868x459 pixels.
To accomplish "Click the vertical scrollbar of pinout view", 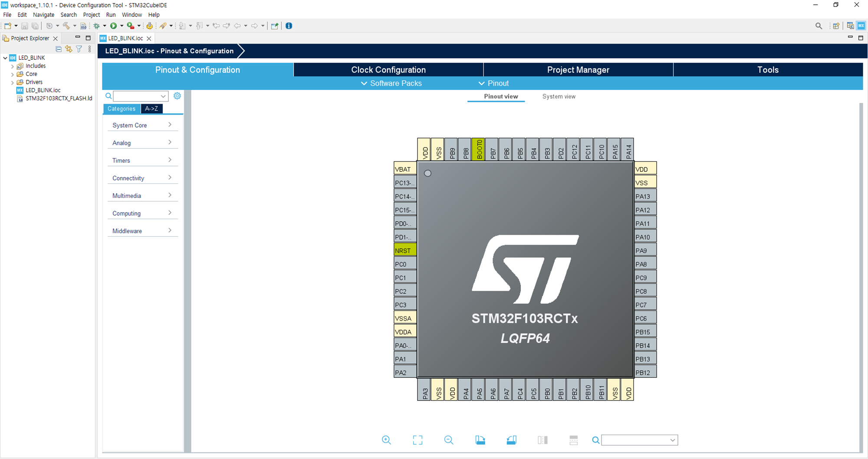I will pyautogui.click(x=861, y=278).
